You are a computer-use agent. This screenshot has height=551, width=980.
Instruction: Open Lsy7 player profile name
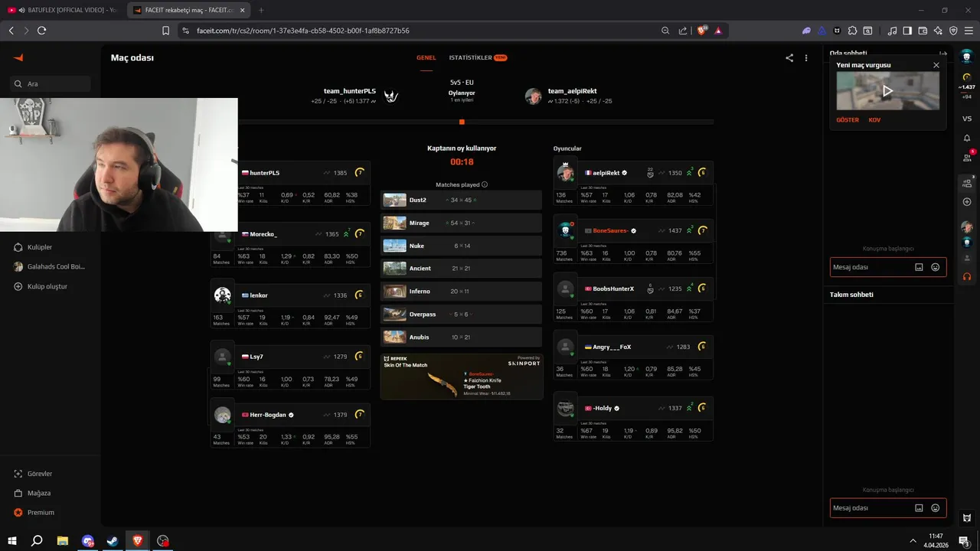(x=256, y=357)
